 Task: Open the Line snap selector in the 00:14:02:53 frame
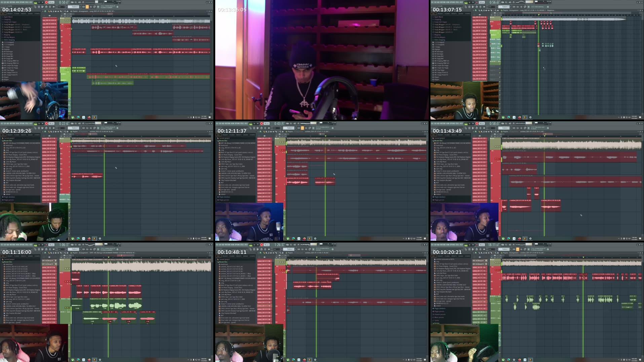(x=61, y=7)
